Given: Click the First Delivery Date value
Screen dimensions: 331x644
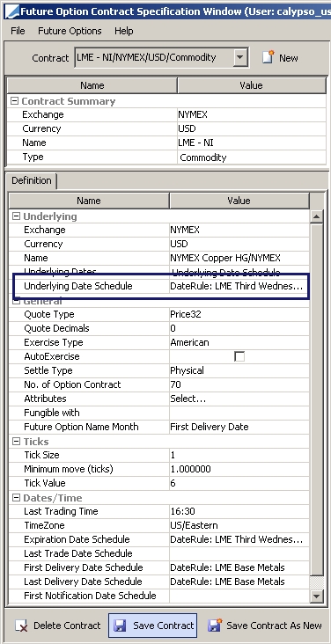Looking at the screenshot, I should [x=239, y=427].
